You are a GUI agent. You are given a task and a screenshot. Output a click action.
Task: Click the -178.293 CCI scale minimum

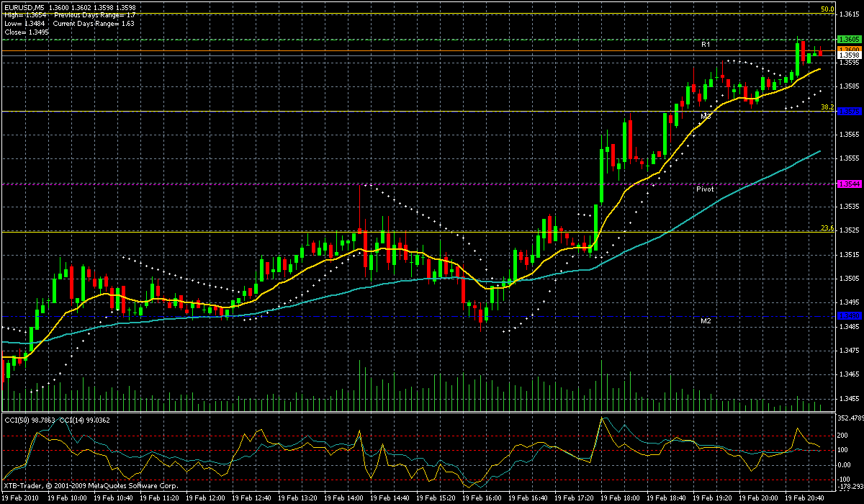point(850,487)
